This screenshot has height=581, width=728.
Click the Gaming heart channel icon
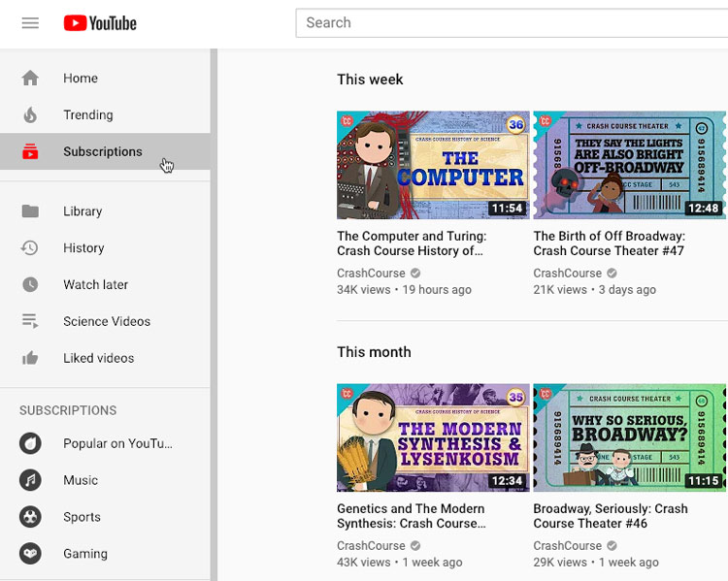(x=30, y=553)
